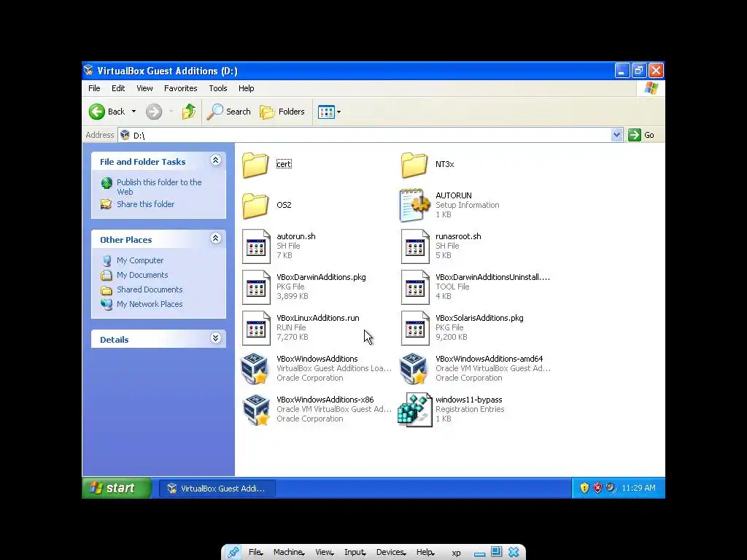Click VirtualBox Guest Addi... taskbar button
Image resolution: width=747 pixels, height=560 pixels.
point(217,488)
